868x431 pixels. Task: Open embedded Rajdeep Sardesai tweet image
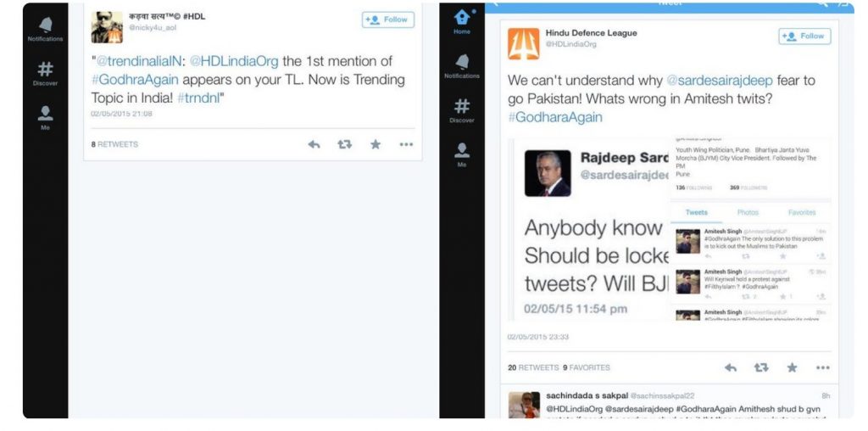point(670,230)
